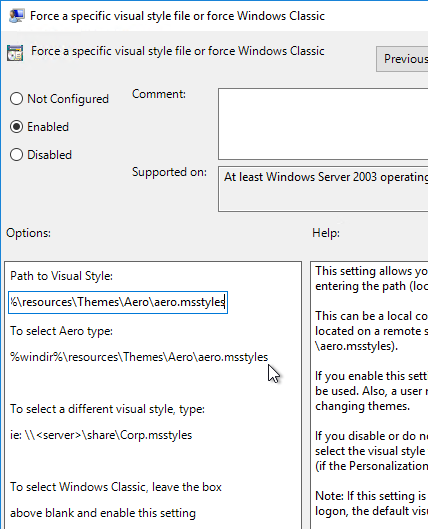The width and height of the screenshot is (428, 529).
Task: Click the Help description text panel
Action: pos(369,395)
